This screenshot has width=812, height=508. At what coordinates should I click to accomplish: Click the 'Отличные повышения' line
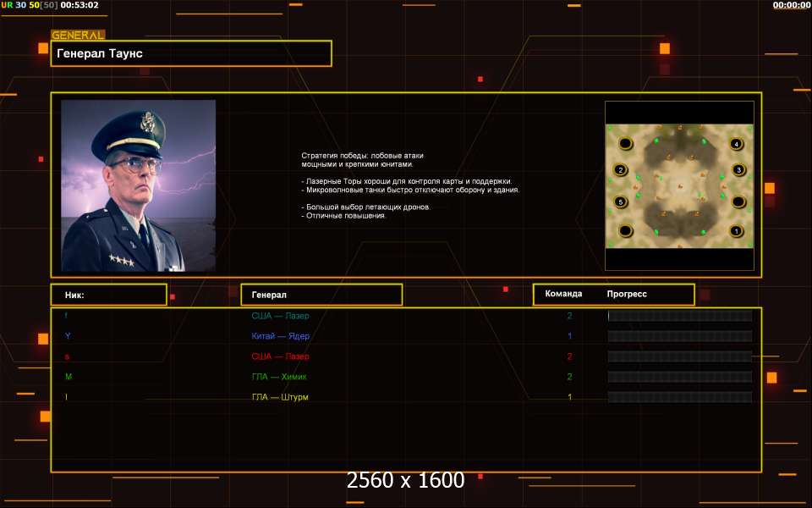pos(343,216)
